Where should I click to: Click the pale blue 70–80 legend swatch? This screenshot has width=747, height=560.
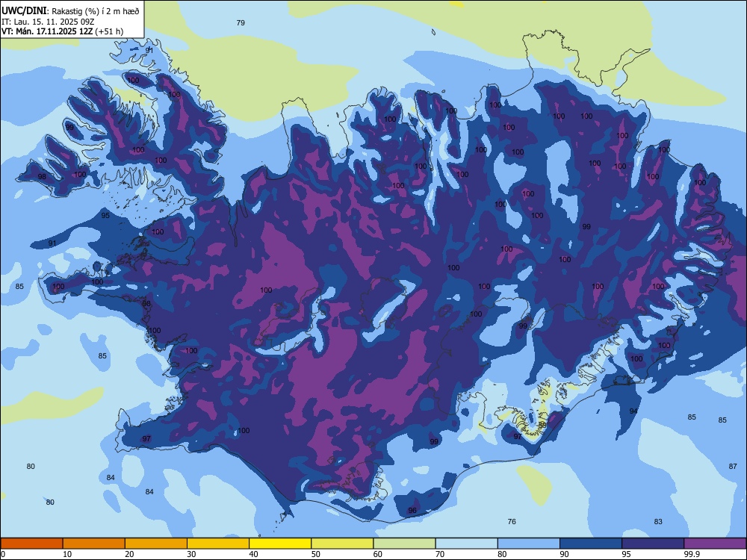[x=466, y=544]
